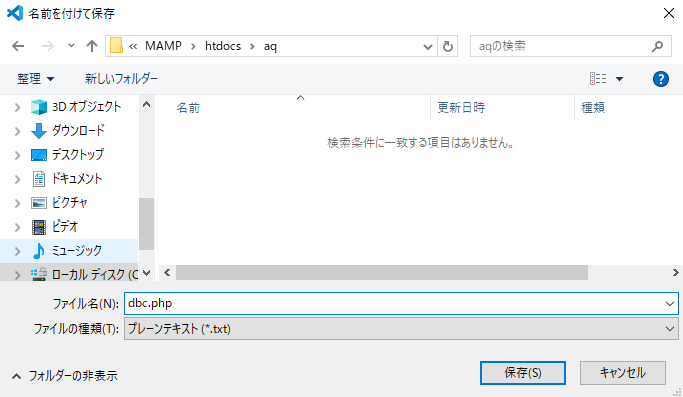Sort by the 名前 column header
683x397 pixels.
(188, 108)
